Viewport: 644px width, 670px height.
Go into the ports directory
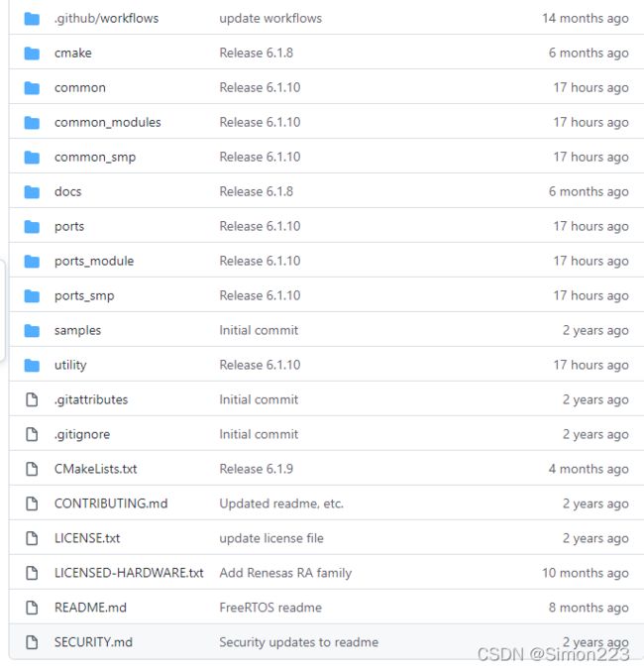click(69, 226)
